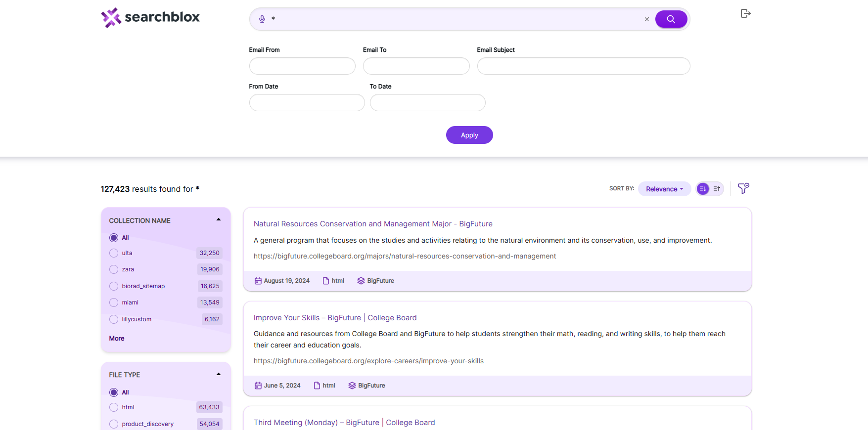Clear the search box with X icon
Image resolution: width=868 pixels, height=430 pixels.
click(x=646, y=19)
